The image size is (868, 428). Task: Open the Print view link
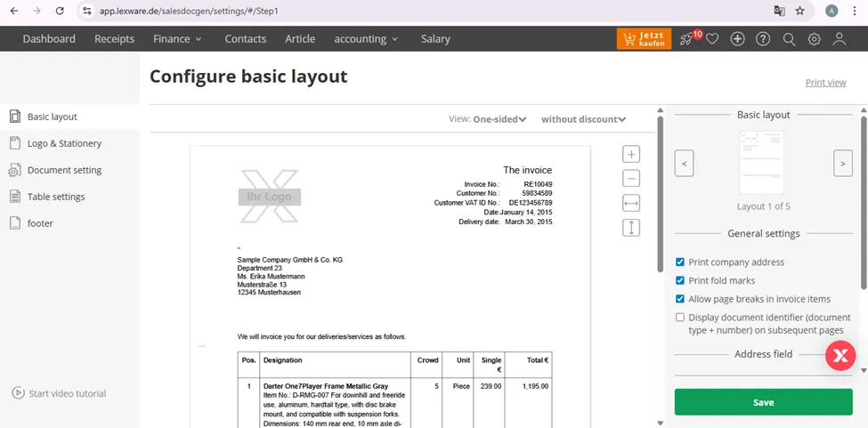click(x=825, y=83)
